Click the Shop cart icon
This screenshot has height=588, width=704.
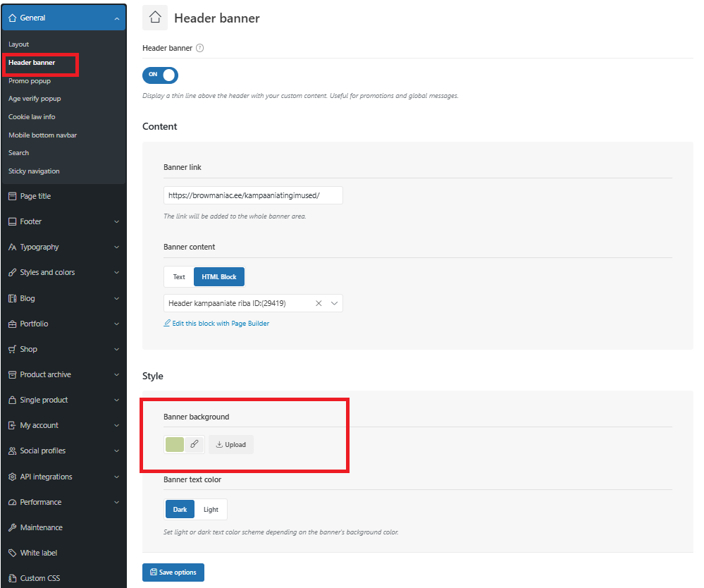13,349
